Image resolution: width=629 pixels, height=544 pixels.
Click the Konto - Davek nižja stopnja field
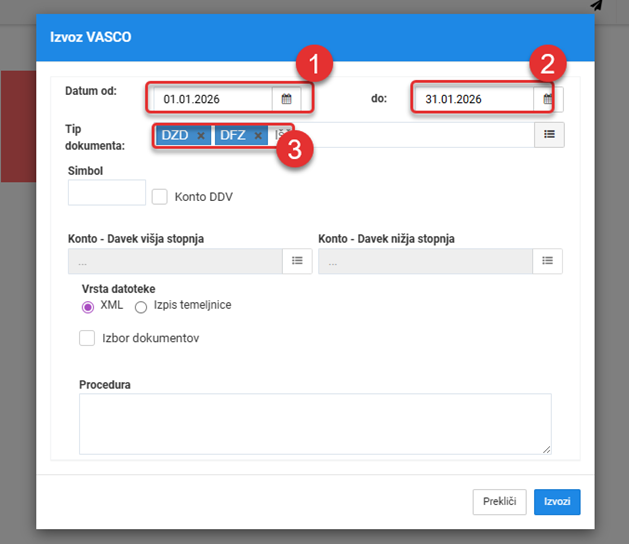(x=426, y=261)
